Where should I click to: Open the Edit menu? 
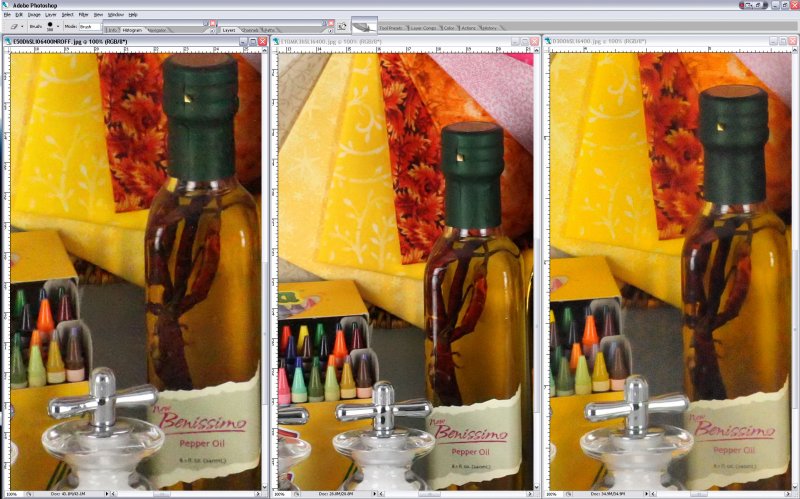tap(19, 15)
